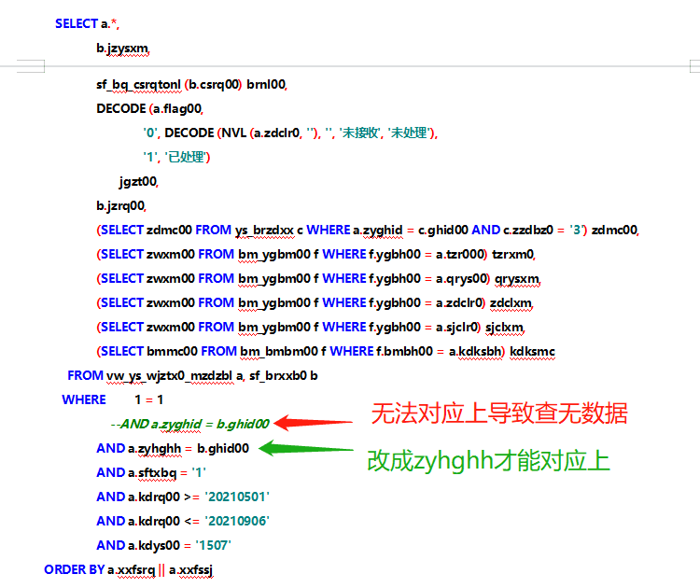Click the table name 'ys_brzdxx'
The width and height of the screenshot is (700, 588).
tap(264, 230)
